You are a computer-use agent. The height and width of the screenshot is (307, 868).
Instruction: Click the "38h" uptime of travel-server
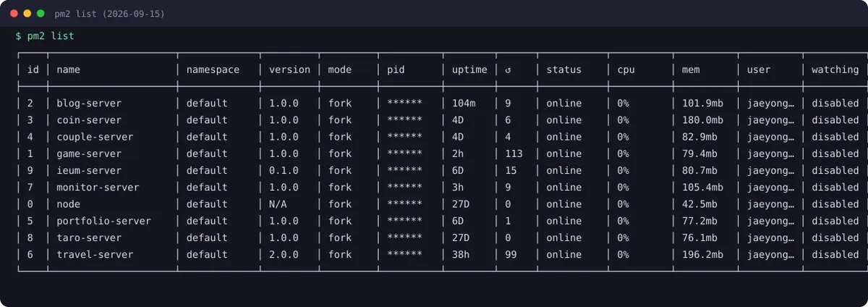pyautogui.click(x=461, y=254)
